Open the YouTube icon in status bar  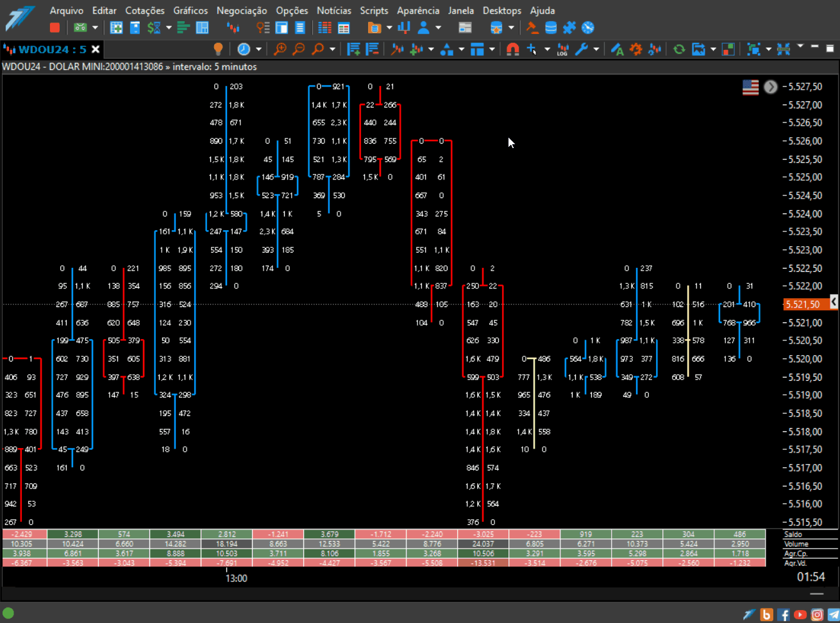800,615
